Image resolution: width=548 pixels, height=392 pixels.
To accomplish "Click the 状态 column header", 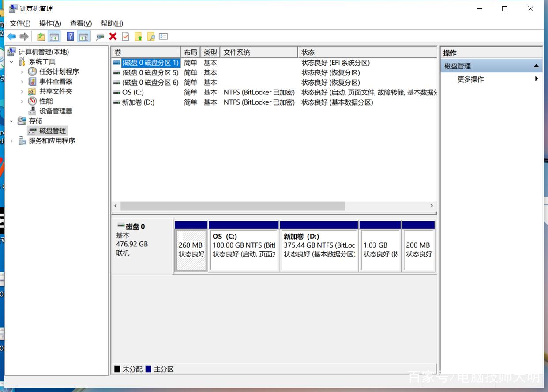I will [x=308, y=53].
